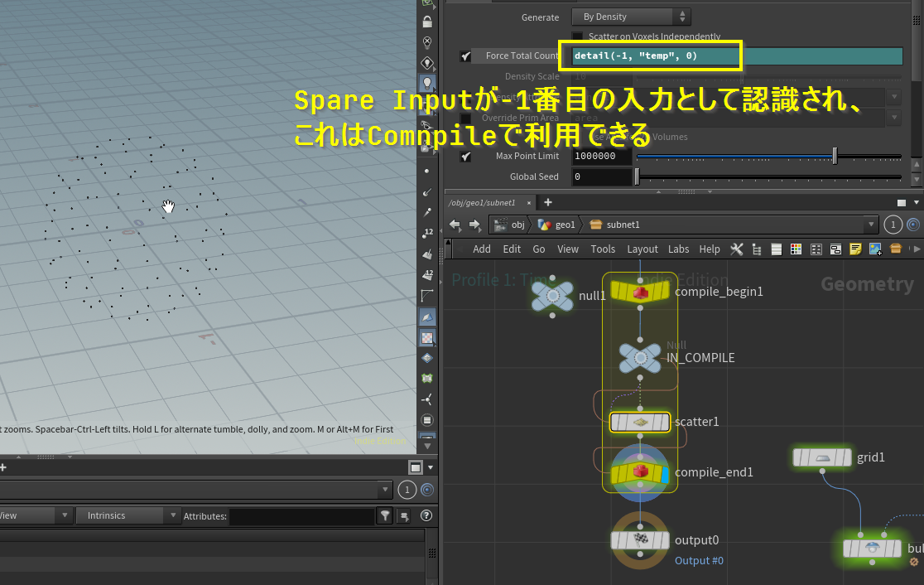Toggle viewport lock icon on display toolbar
924x585 pixels.
427,22
